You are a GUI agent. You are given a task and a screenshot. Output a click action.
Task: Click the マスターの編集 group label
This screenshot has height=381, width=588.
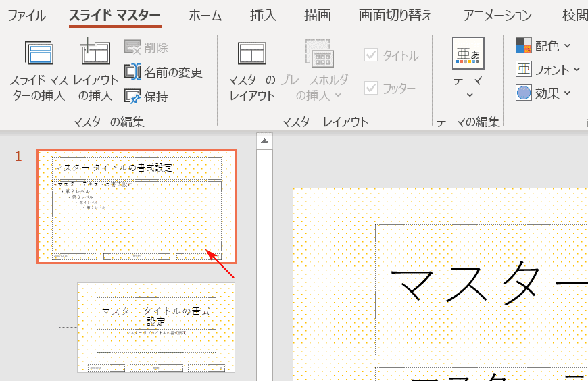pyautogui.click(x=108, y=122)
